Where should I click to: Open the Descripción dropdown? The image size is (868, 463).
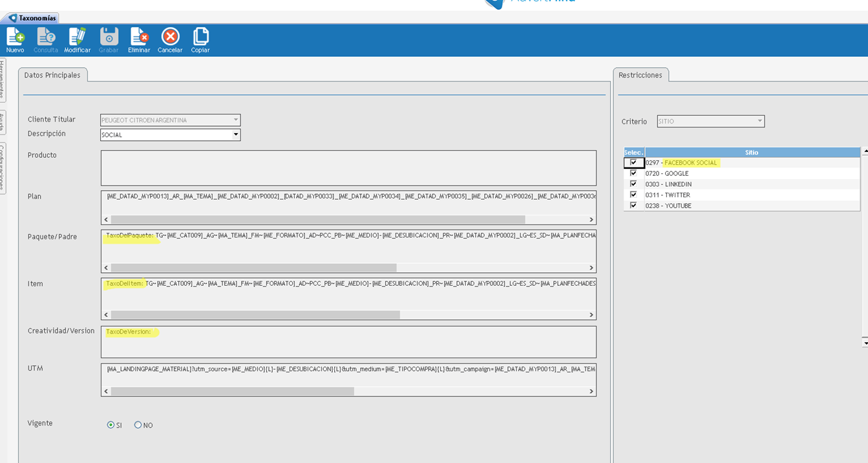236,135
